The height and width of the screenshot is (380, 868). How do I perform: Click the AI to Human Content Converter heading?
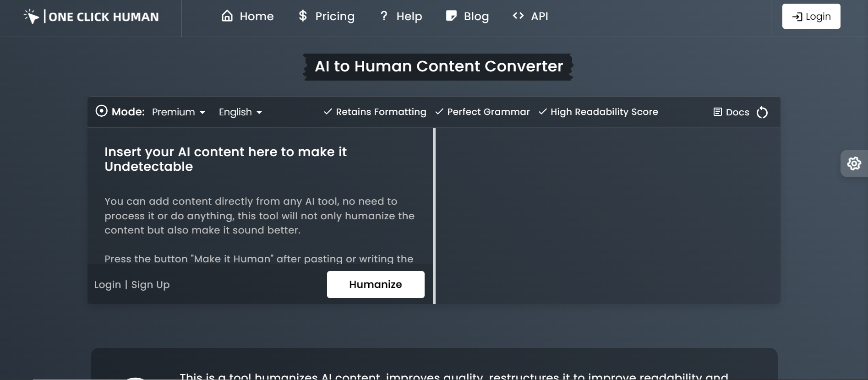[438, 66]
